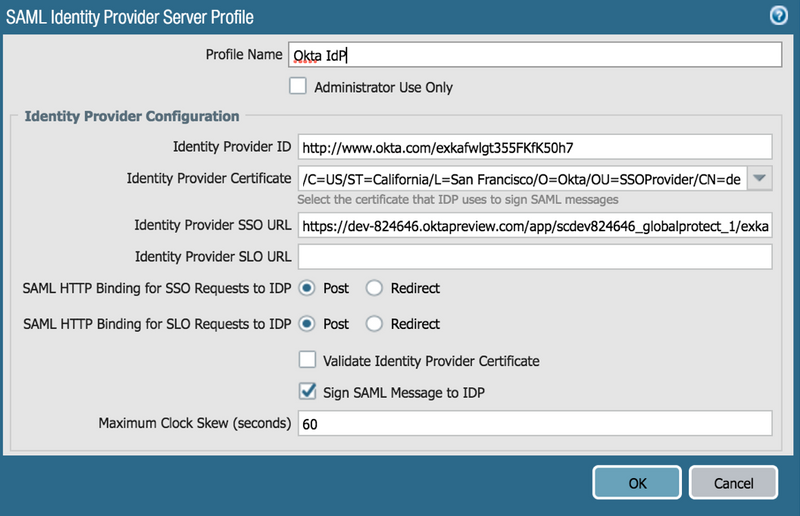Enable Validate Identity Provider Certificate checkbox
The image size is (800, 516).
(x=308, y=360)
